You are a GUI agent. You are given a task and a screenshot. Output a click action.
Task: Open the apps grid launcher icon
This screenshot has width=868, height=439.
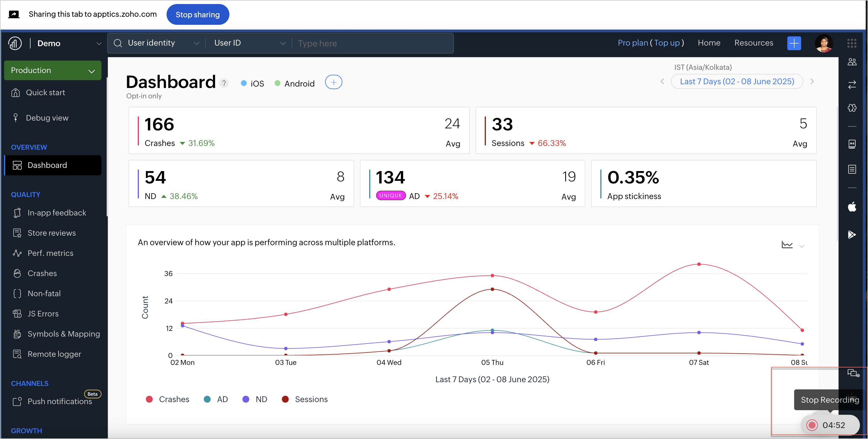[852, 43]
